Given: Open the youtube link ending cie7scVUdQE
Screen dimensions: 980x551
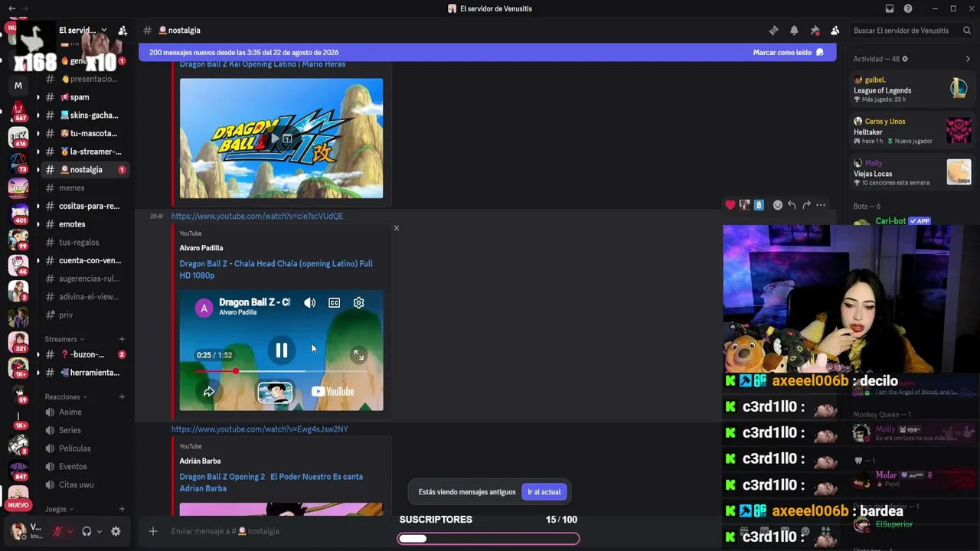Looking at the screenshot, I should click(257, 216).
